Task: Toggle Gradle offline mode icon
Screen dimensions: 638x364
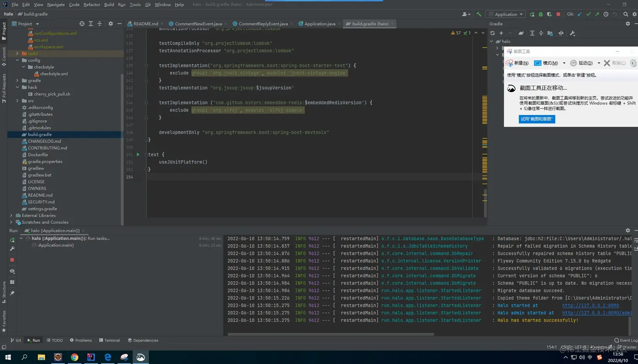Action: (x=561, y=33)
